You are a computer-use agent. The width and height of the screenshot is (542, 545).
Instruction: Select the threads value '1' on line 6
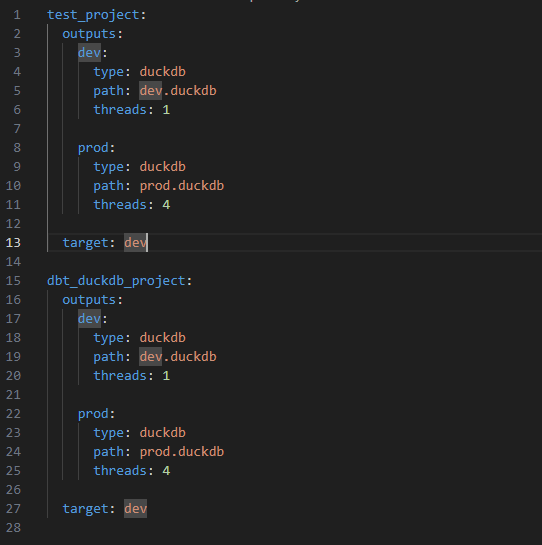[x=166, y=110]
